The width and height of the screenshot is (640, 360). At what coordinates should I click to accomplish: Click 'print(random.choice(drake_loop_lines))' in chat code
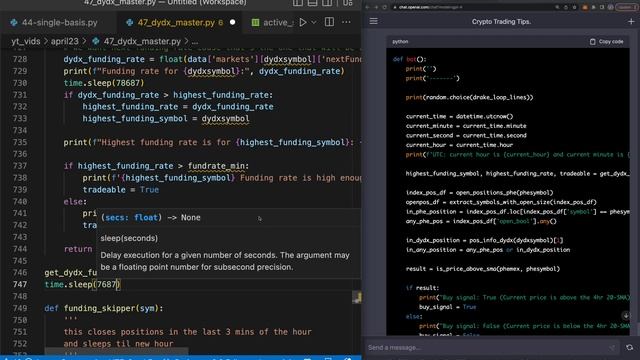(x=469, y=97)
